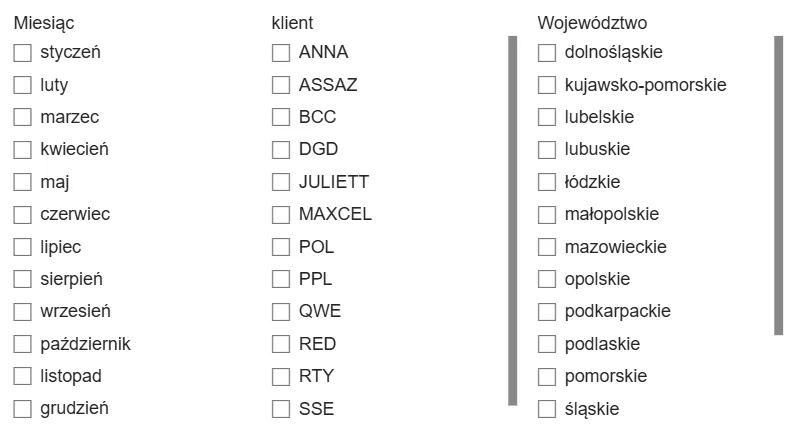Image resolution: width=789 pixels, height=439 pixels.
Task: Check the dolnośląskie province checkbox
Action: pyautogui.click(x=547, y=52)
